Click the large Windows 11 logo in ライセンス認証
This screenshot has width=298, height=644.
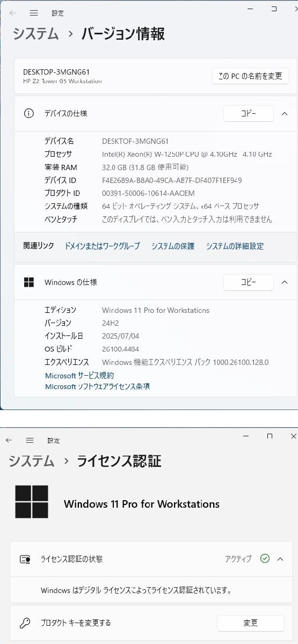31,502
